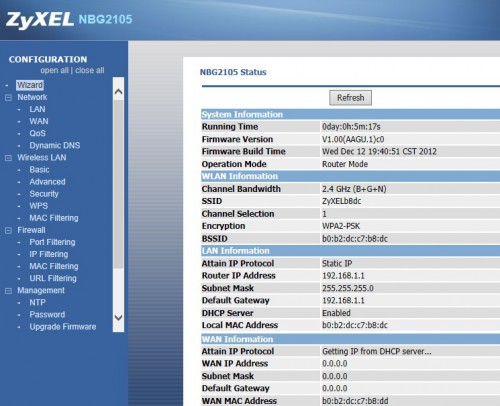Viewport: 500px width, 406px height.
Task: Open the Network section label
Action: coord(32,97)
